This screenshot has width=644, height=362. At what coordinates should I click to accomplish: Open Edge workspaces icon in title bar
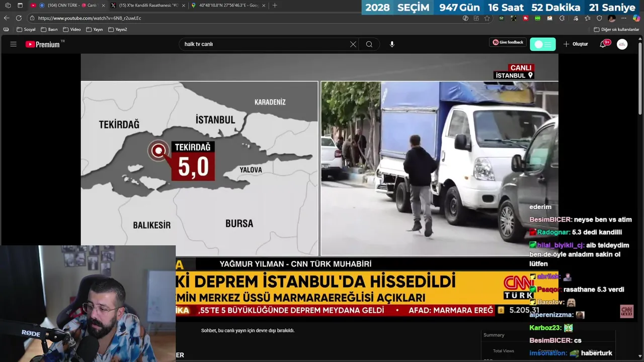coord(8,5)
